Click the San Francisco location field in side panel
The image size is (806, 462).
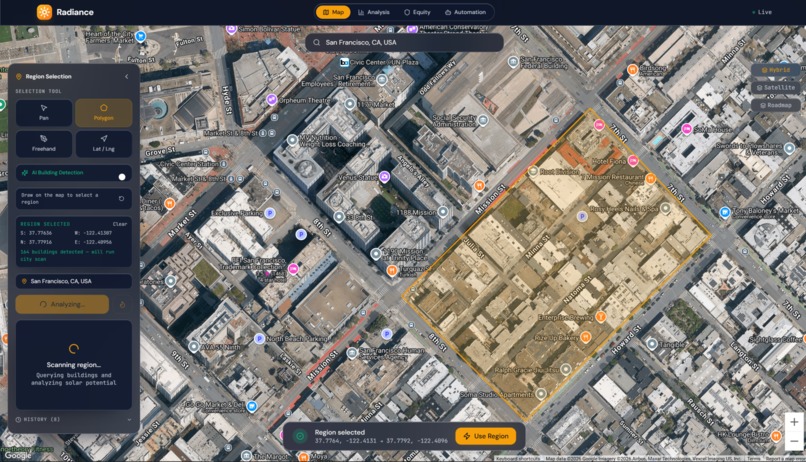pyautogui.click(x=74, y=281)
